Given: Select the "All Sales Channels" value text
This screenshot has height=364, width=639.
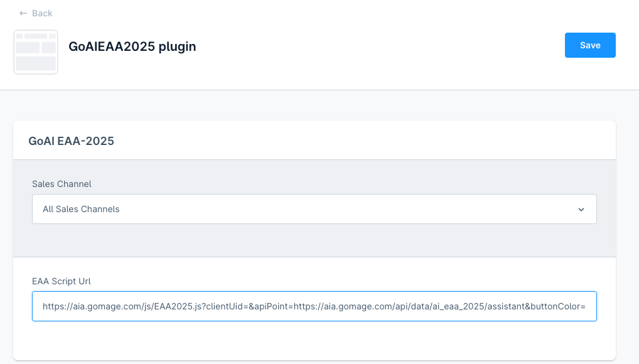Looking at the screenshot, I should point(81,209).
